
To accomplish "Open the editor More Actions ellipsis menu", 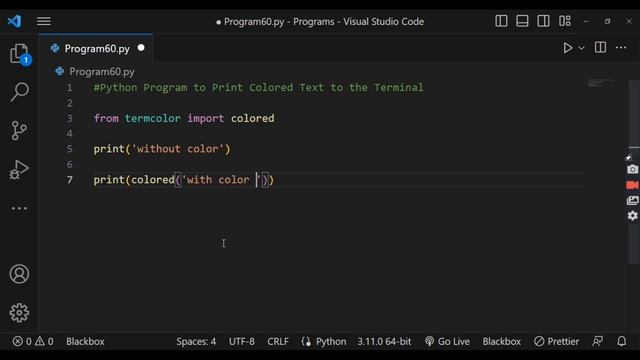I will click(621, 48).
